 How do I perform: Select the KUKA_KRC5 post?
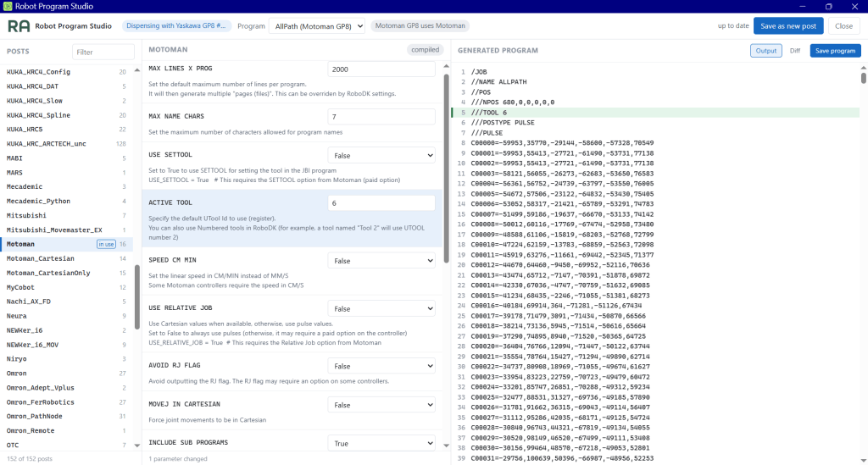66,130
